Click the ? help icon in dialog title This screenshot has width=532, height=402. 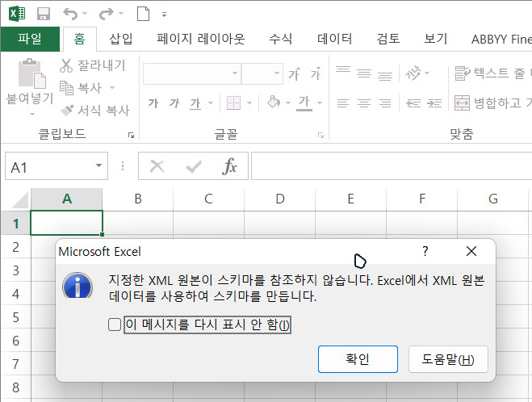[x=425, y=251]
